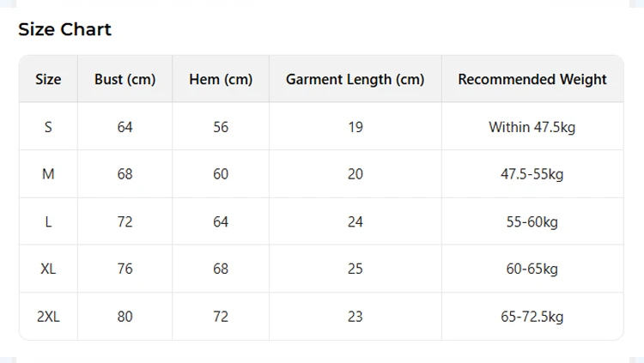Select the M size row label
644x363 pixels.
[x=48, y=173]
